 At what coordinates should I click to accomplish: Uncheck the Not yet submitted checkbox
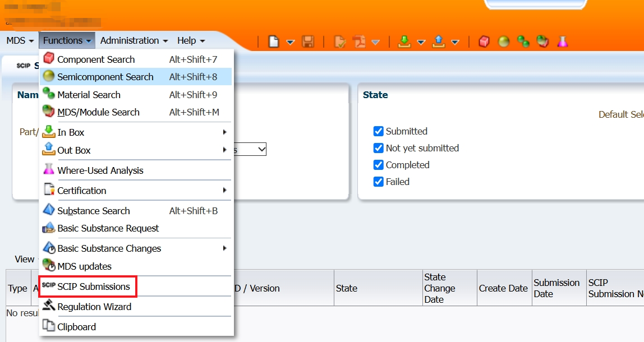pos(378,148)
